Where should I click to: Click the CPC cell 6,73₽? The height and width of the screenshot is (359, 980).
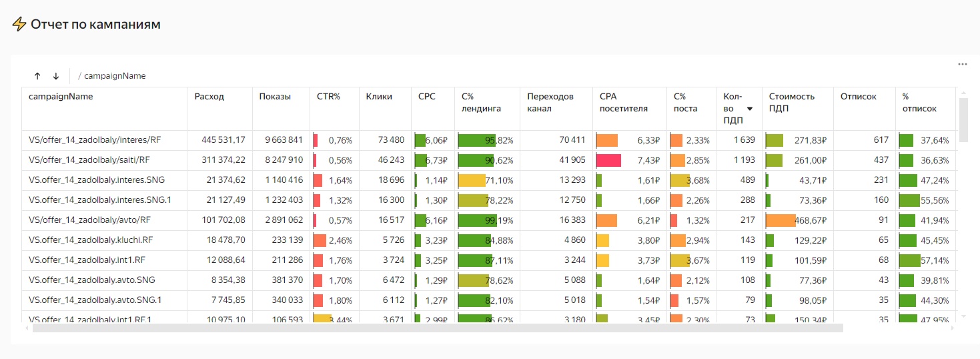433,160
